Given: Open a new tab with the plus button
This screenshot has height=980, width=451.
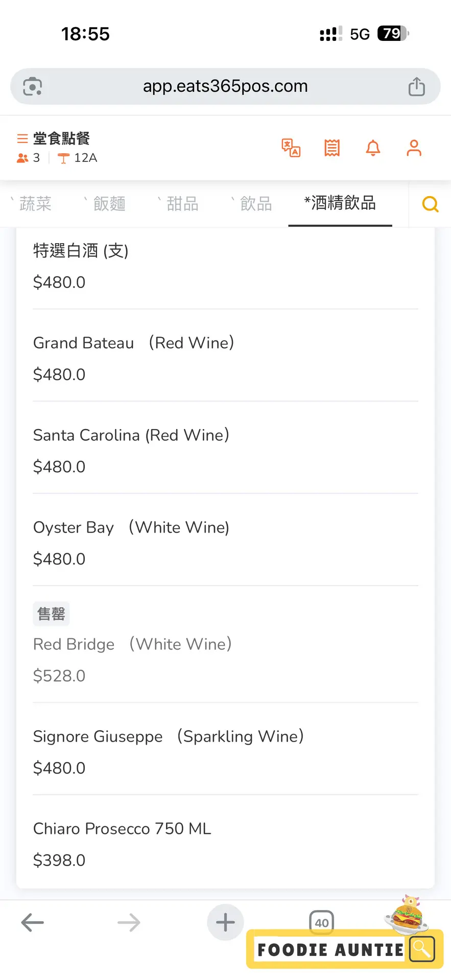Looking at the screenshot, I should [225, 922].
